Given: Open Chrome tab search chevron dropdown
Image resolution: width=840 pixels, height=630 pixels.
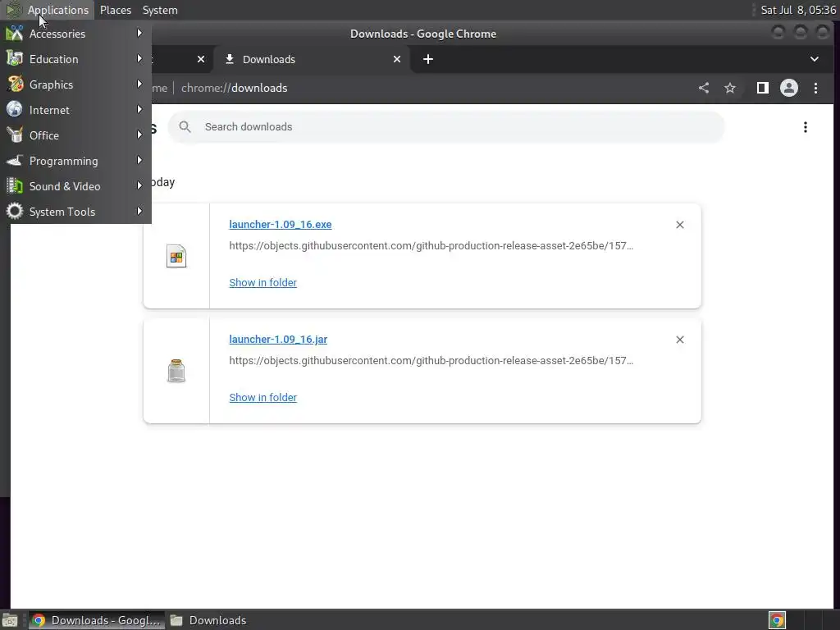Looking at the screenshot, I should 815,59.
